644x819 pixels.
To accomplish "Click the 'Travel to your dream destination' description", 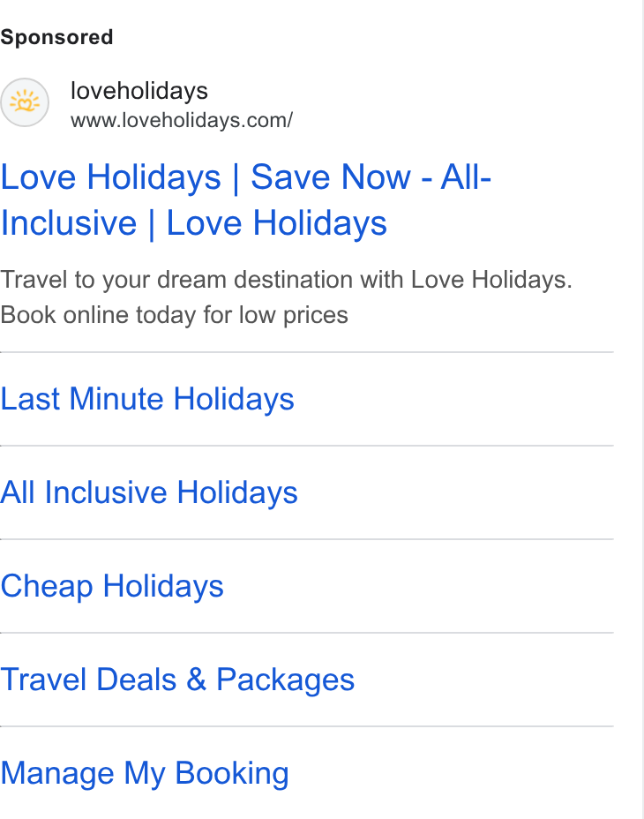I will tap(286, 280).
